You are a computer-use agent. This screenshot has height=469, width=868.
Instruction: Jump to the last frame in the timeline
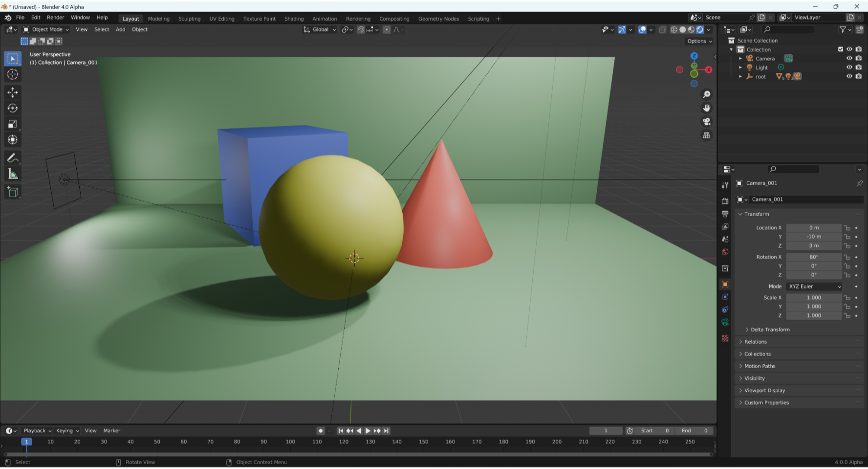point(386,430)
